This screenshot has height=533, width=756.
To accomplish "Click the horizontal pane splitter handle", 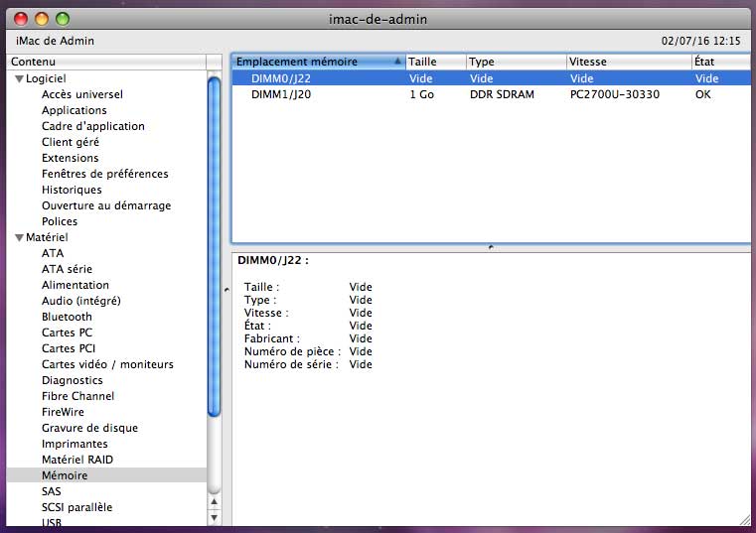I will click(x=491, y=247).
